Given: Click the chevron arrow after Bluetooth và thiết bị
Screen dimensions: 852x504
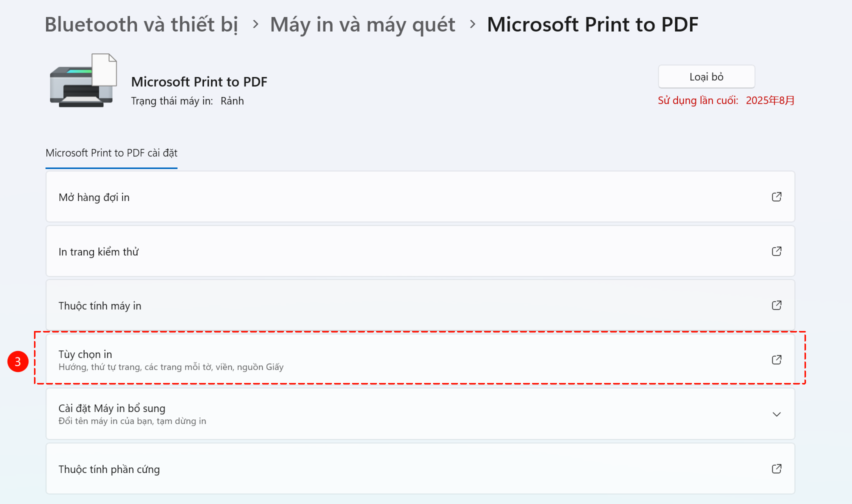Looking at the screenshot, I should point(255,24).
